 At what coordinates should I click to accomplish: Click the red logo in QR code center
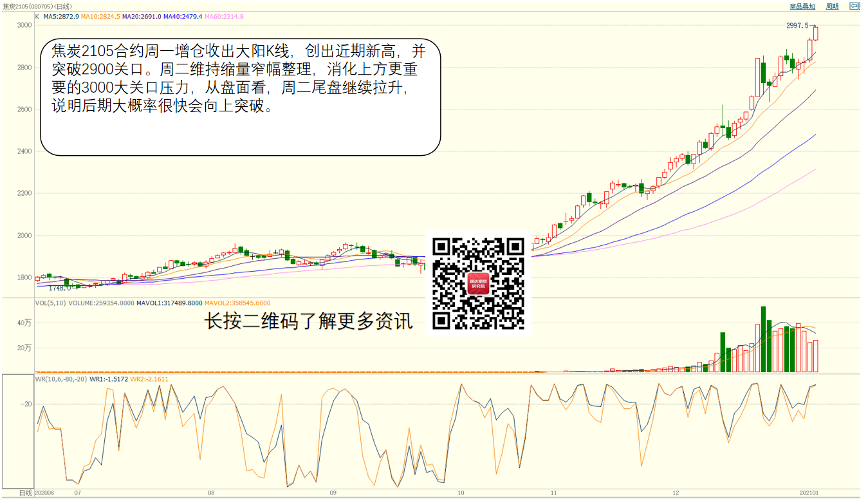click(478, 284)
